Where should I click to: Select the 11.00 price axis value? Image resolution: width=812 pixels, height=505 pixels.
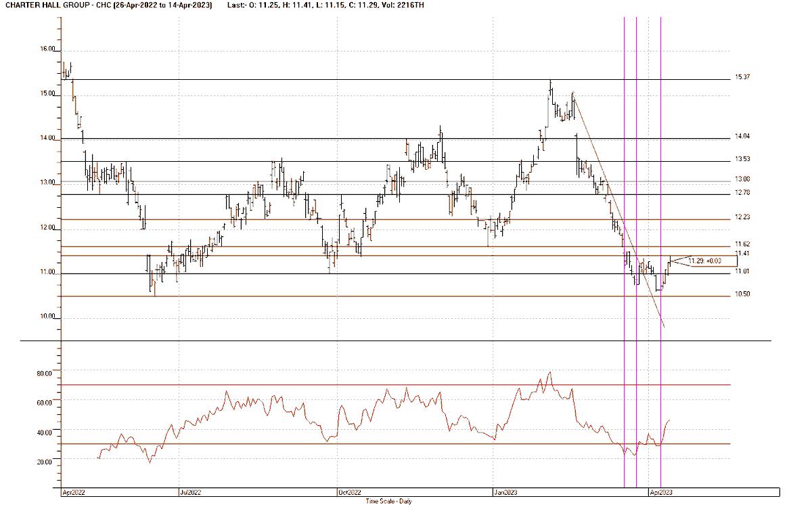(48, 273)
